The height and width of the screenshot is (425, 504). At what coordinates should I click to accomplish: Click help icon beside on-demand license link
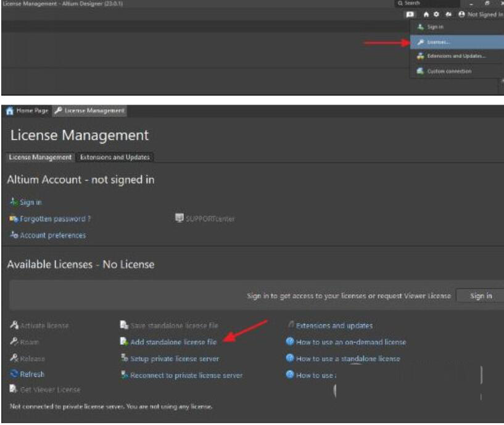click(x=290, y=341)
